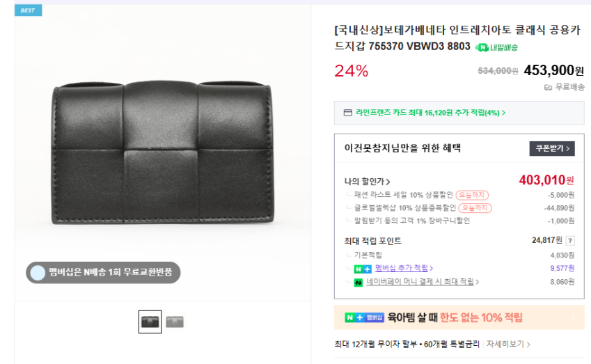
Task: Open 네이버페이 머니 결제 시 최대 적립 link
Action: pos(423,282)
